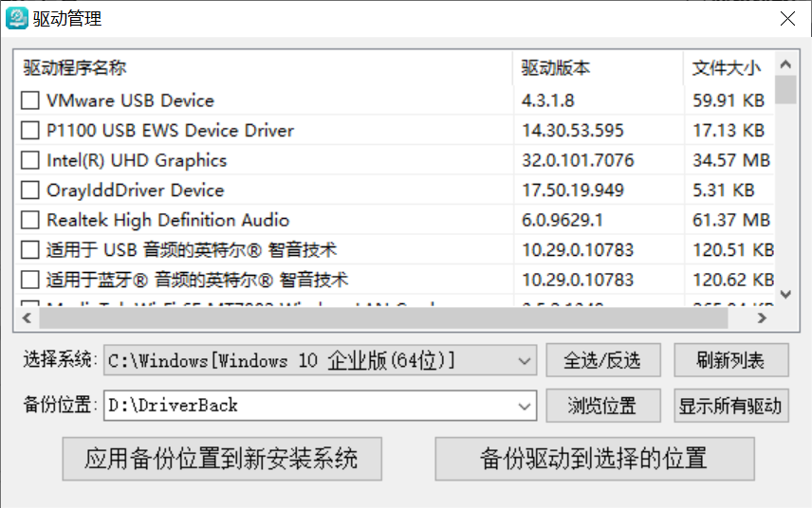Click the list scroll down arrow
This screenshot has width=812, height=508.
click(785, 294)
